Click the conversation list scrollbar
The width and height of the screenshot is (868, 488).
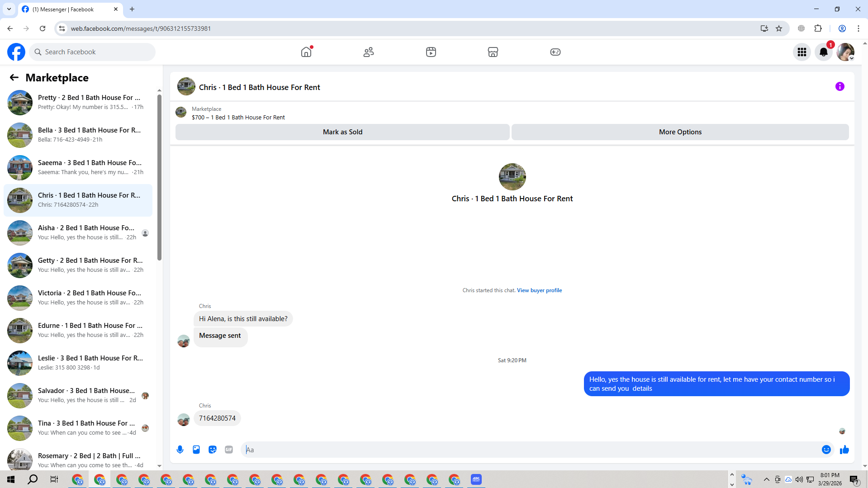159,177
